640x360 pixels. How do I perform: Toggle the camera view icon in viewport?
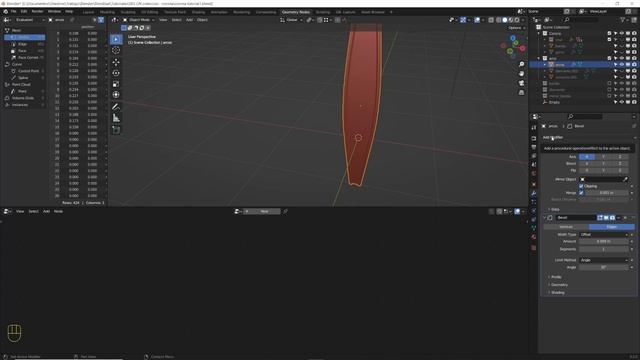coord(521,83)
